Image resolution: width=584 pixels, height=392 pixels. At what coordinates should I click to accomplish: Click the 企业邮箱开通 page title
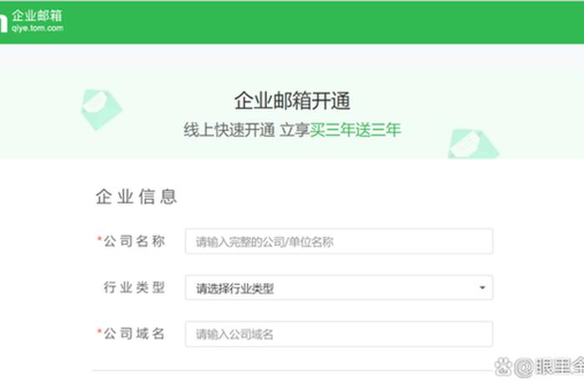[x=292, y=102]
